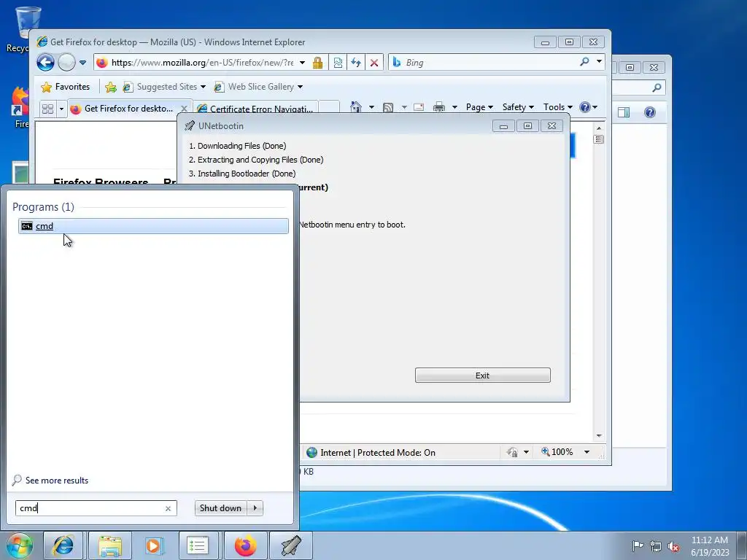This screenshot has width=747, height=560.
Task: Click the IE vertical scrollbar up arrow
Action: (x=599, y=128)
